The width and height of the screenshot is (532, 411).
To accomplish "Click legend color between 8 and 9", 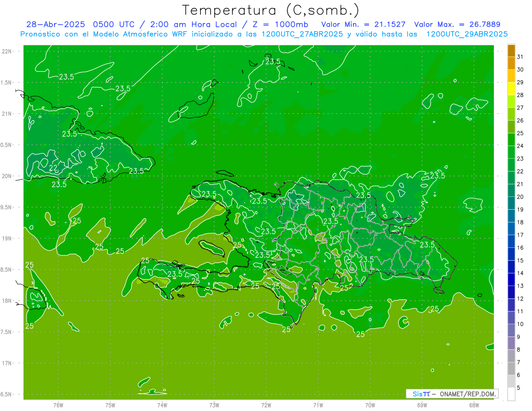I will pyautogui.click(x=512, y=343).
